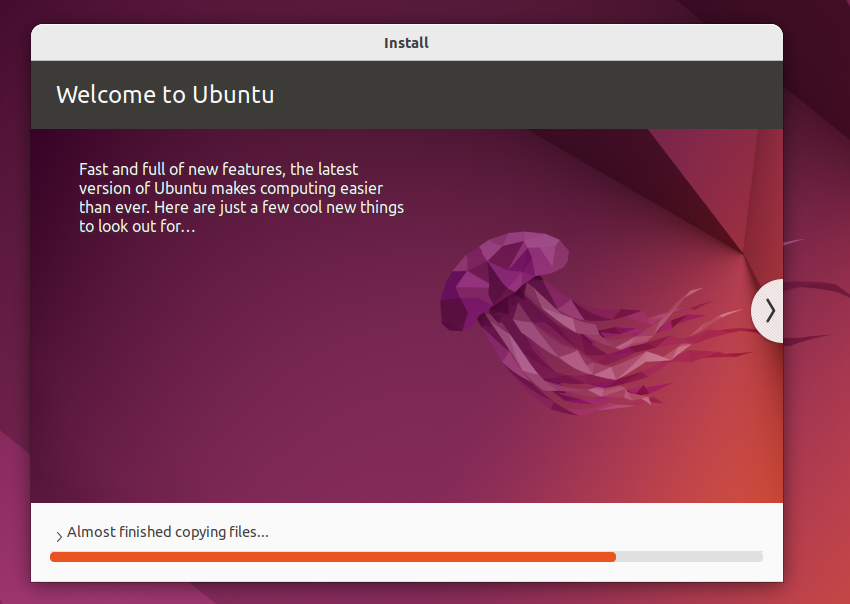Advance slideshow with the next arrow

(768, 311)
